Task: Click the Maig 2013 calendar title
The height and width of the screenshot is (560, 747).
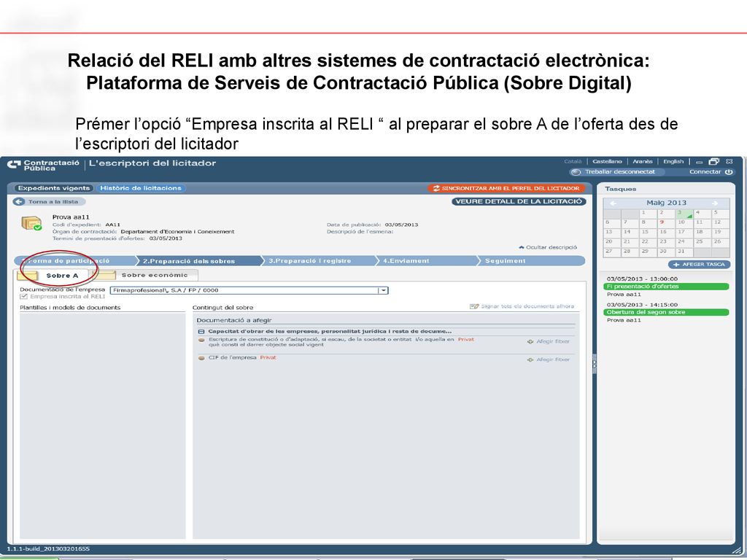Action: tap(666, 203)
